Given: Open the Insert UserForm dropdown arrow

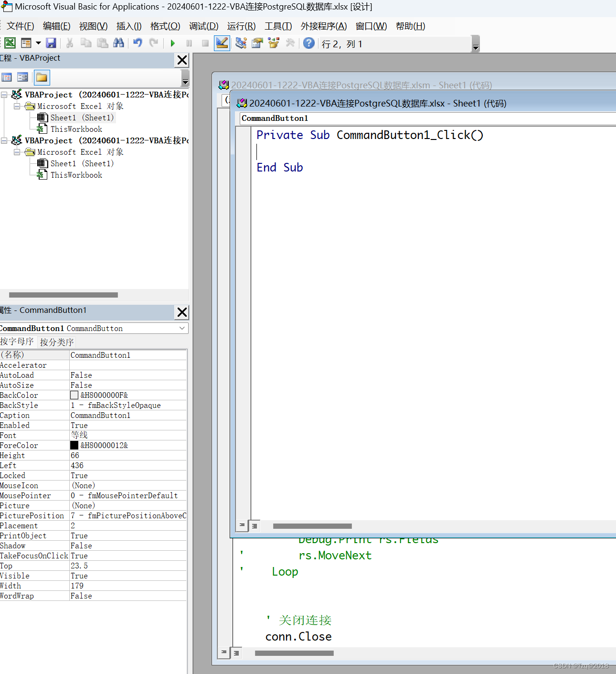Looking at the screenshot, I should coord(38,43).
